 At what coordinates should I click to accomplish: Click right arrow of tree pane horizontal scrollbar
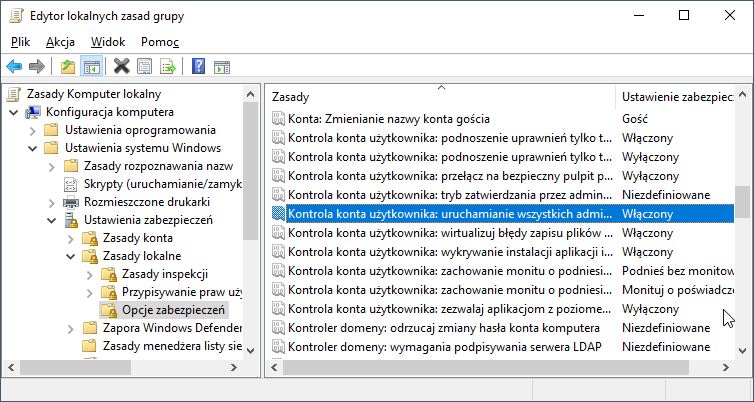click(234, 368)
